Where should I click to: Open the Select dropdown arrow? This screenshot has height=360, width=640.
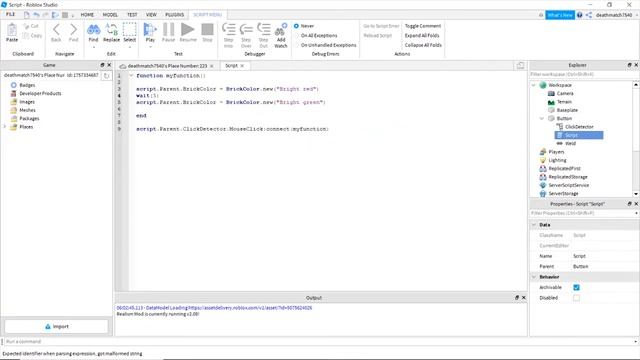tap(129, 47)
